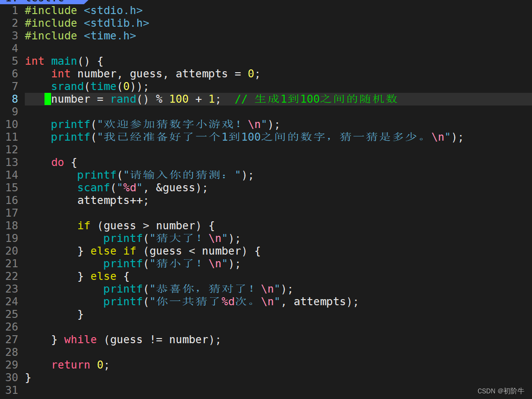532x399 pixels.
Task: Click the printf with "你一共猜了%d次。"
Action: coord(231,301)
